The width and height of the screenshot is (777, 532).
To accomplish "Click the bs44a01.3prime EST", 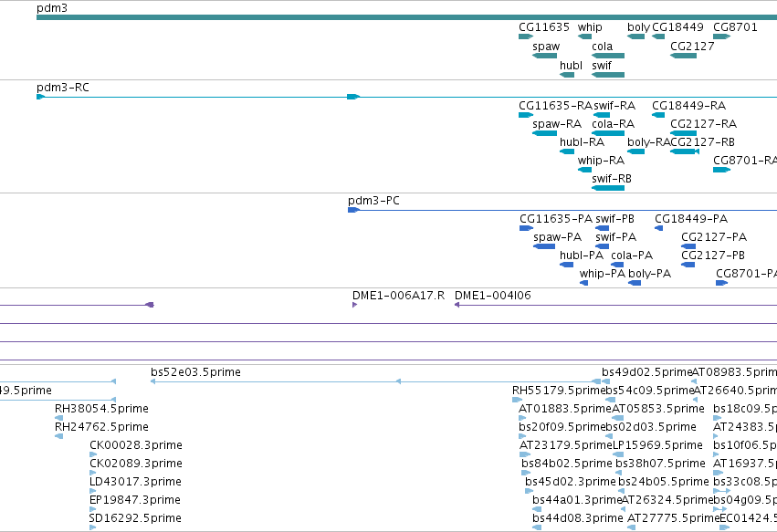I will point(537,509).
